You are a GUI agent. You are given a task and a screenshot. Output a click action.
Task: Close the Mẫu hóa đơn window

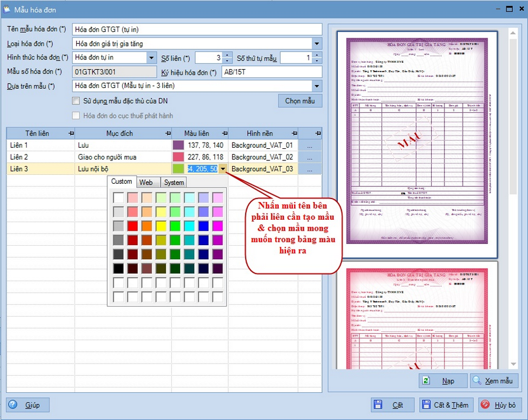click(x=522, y=9)
